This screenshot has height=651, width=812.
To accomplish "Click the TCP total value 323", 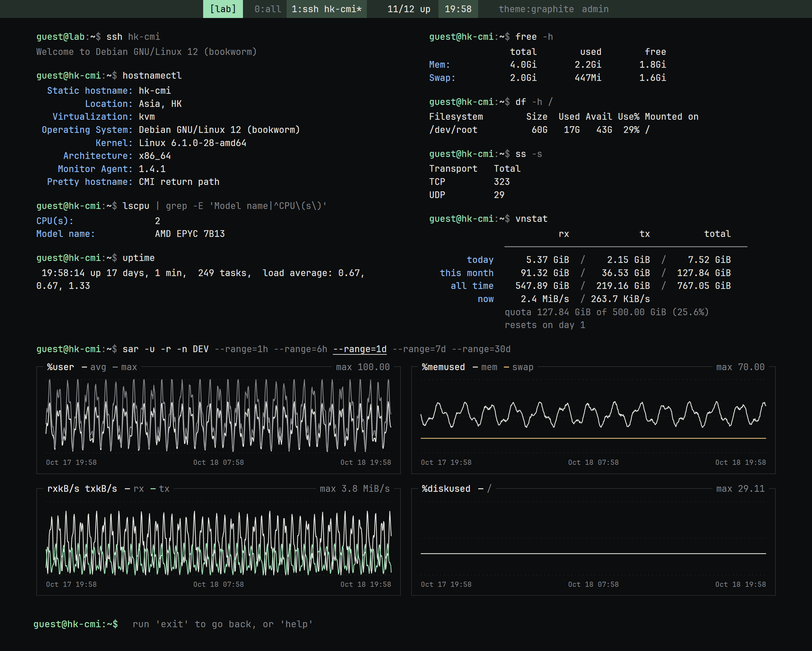I will point(502,182).
